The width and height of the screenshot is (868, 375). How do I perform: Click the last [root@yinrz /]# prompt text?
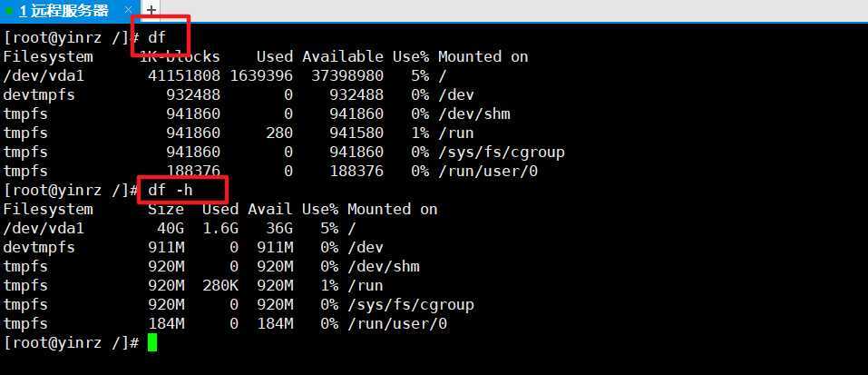point(71,343)
